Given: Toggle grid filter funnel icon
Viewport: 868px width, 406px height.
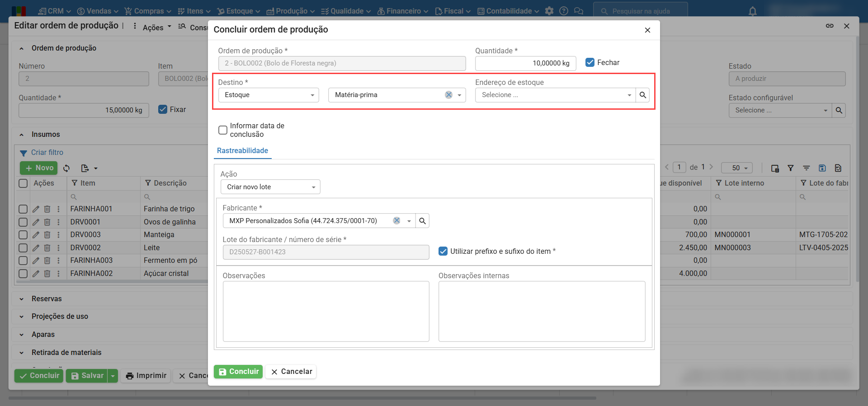Looking at the screenshot, I should (791, 168).
